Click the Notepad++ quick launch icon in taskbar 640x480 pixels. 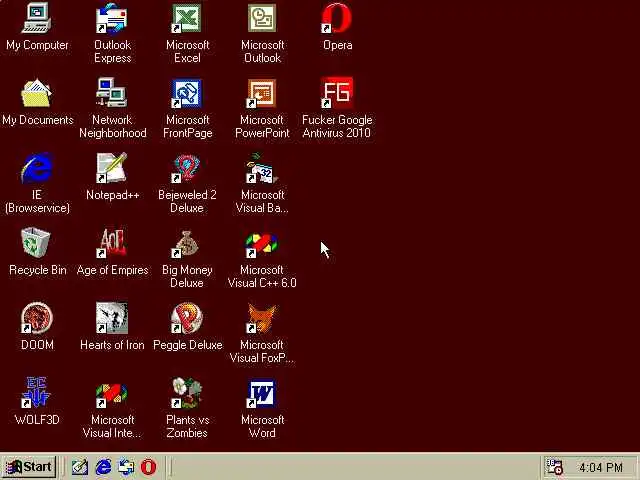click(80, 467)
